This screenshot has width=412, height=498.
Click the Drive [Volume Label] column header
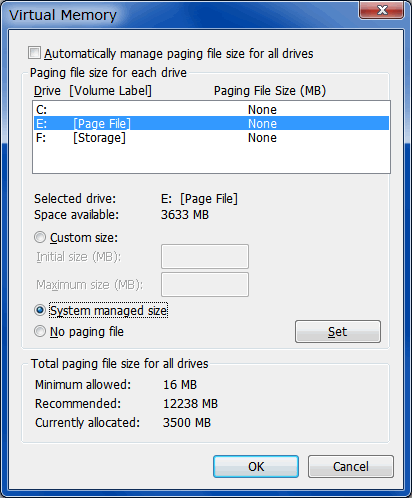tap(93, 91)
